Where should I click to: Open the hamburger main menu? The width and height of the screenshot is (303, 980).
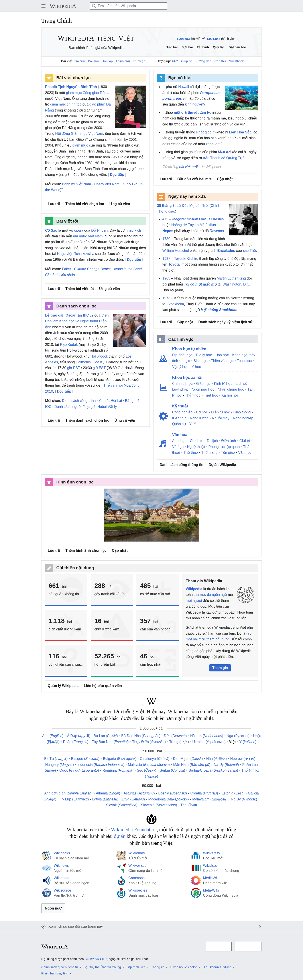tap(43, 6)
